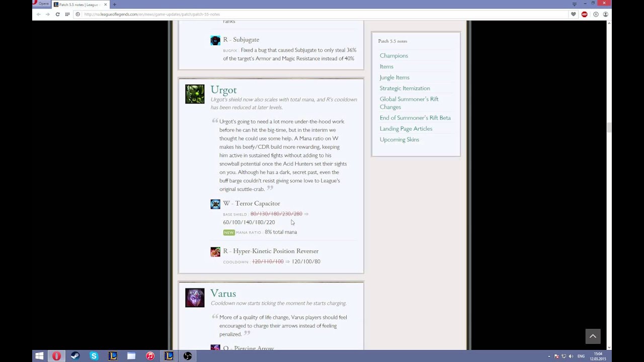Click the Terror Capacitor ability icon
644x362 pixels.
tap(215, 204)
